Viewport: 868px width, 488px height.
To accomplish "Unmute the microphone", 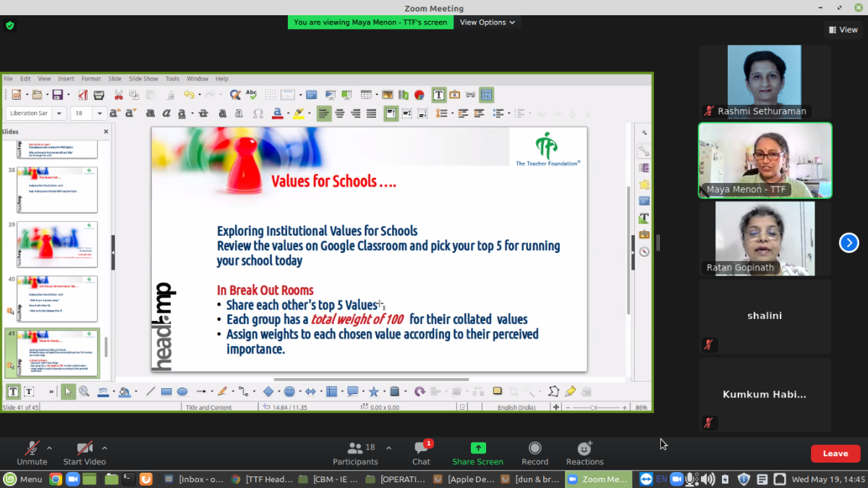I will click(32, 449).
